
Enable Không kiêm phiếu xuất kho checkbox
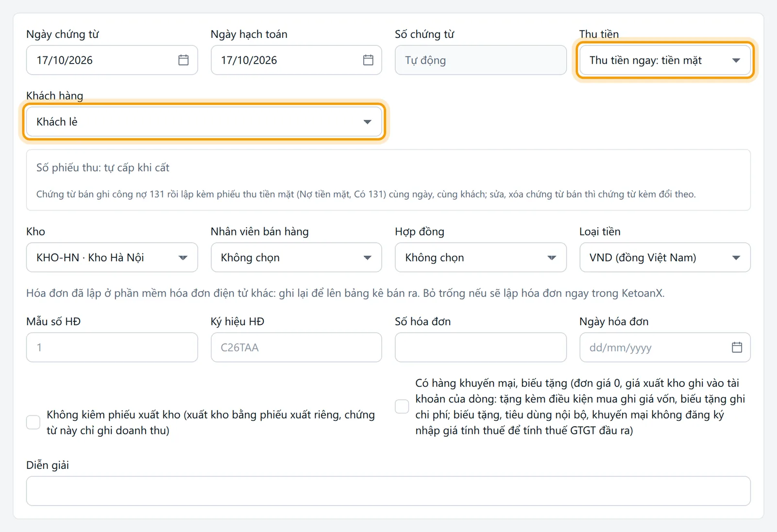pyautogui.click(x=33, y=422)
